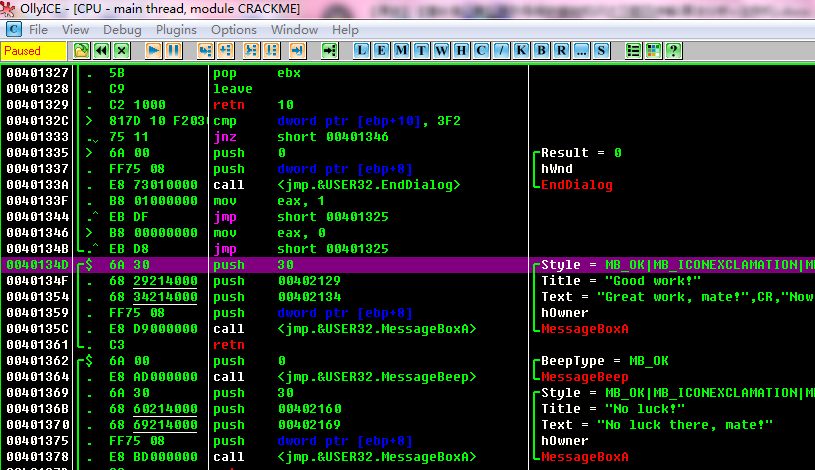Click the Step over toolbar icon

click(x=225, y=50)
